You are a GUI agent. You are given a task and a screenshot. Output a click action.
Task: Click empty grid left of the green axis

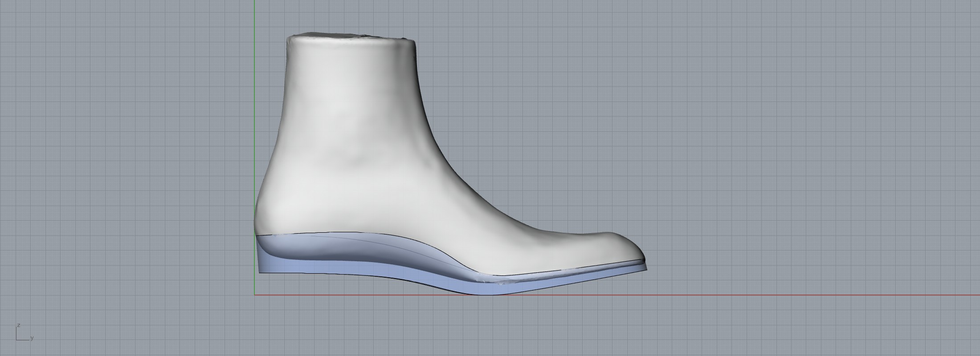(134, 156)
